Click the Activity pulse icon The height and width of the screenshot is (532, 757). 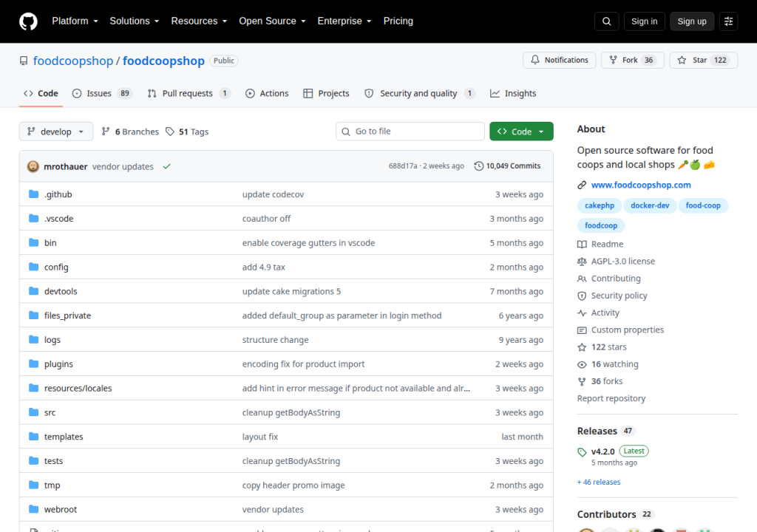tap(582, 313)
